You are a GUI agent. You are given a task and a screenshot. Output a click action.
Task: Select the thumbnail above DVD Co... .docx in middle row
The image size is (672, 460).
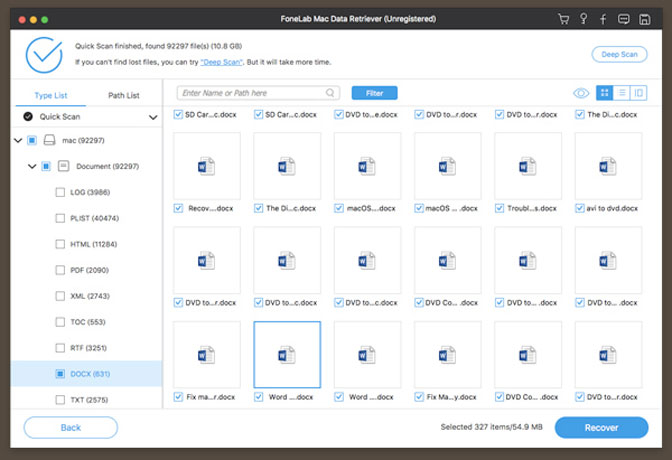[447, 260]
